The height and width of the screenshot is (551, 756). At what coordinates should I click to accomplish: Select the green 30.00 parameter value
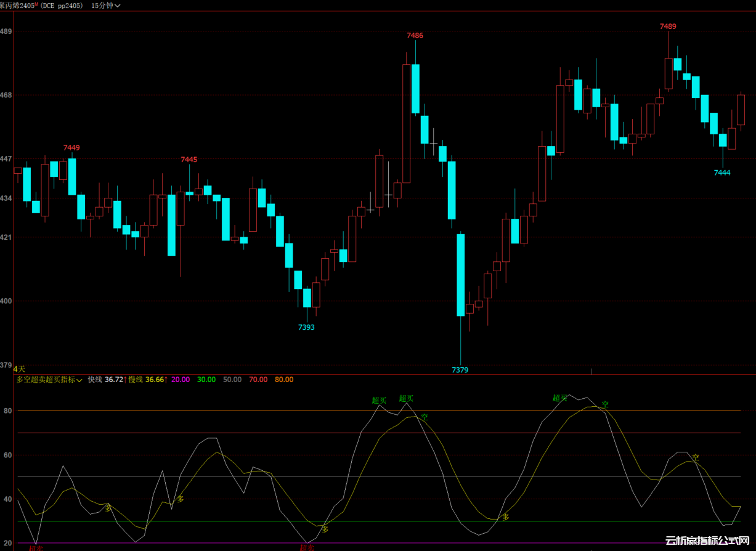point(206,380)
